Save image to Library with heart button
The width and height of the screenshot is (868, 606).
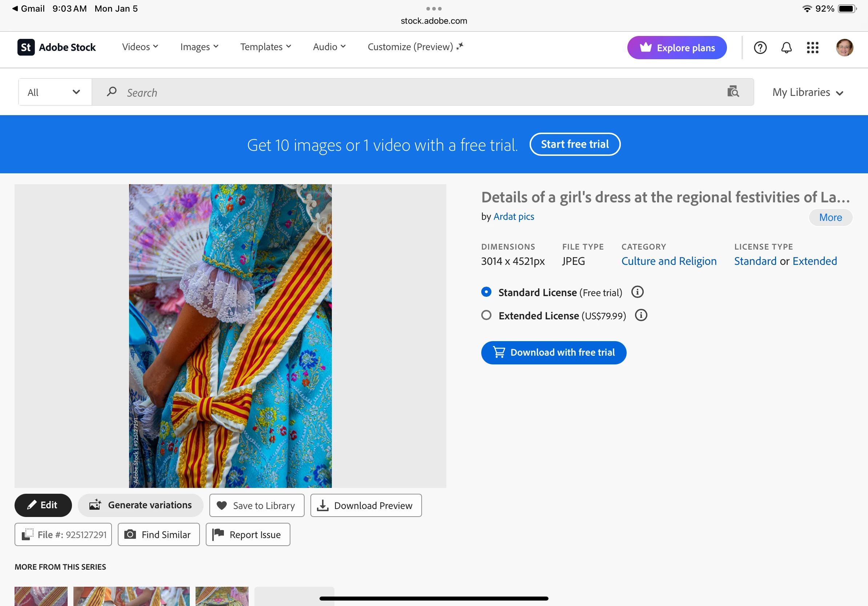[x=257, y=505]
